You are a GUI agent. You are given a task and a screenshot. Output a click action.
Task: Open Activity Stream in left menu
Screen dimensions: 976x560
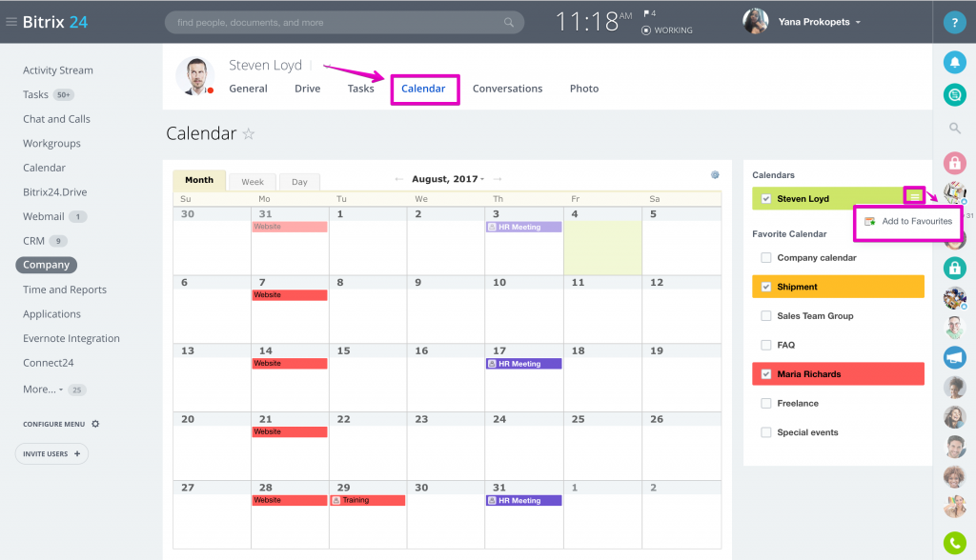[58, 70]
